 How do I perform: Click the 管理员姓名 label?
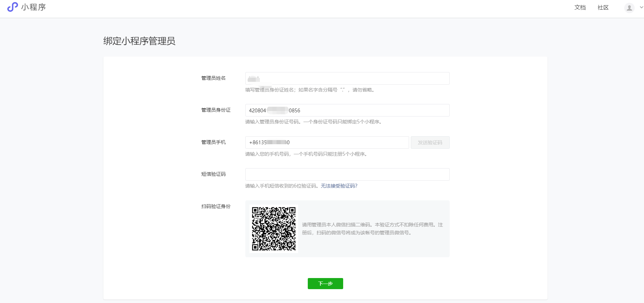point(213,78)
